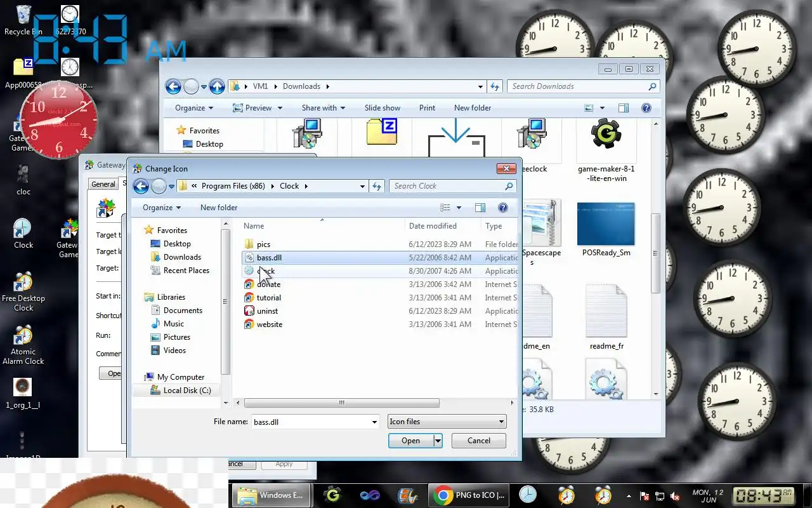
Task: Go back in the Change Icon dialog
Action: pyautogui.click(x=141, y=186)
